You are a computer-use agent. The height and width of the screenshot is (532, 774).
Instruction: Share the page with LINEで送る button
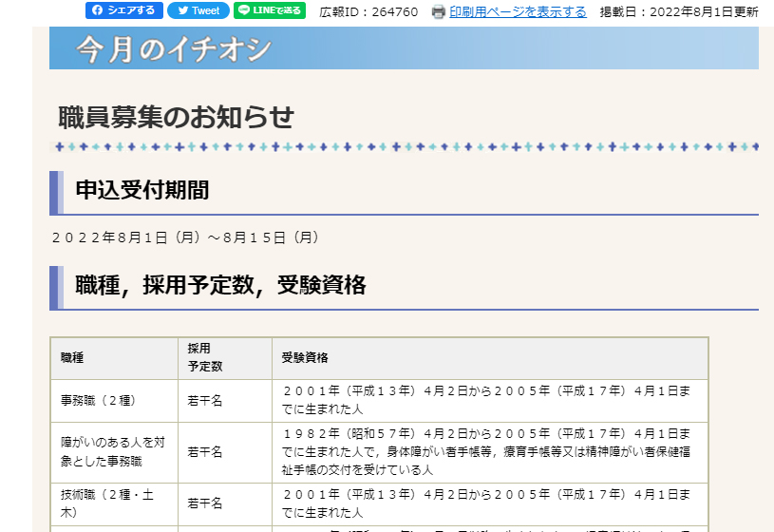(x=270, y=10)
